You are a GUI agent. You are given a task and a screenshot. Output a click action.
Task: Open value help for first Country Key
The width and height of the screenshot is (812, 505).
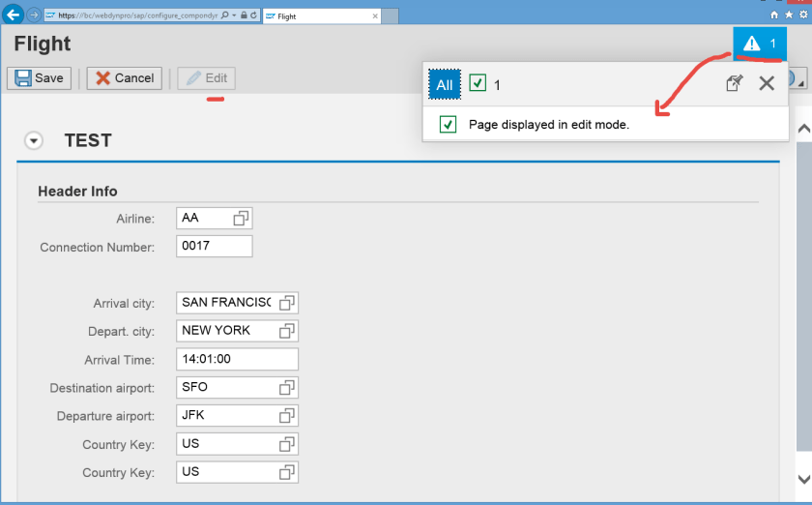287,444
